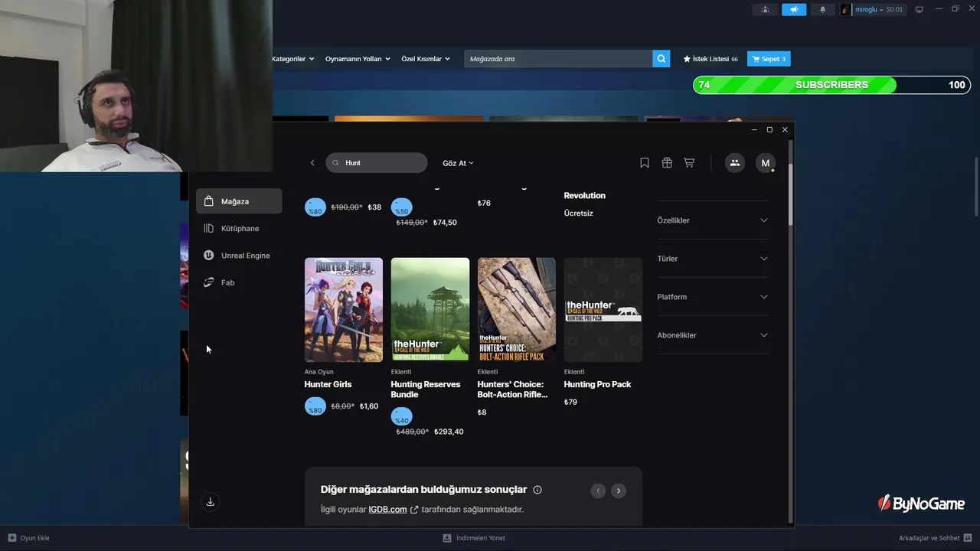Click the %80 badge on Hunter Girls
Screen dimensions: 980x551
click(315, 406)
